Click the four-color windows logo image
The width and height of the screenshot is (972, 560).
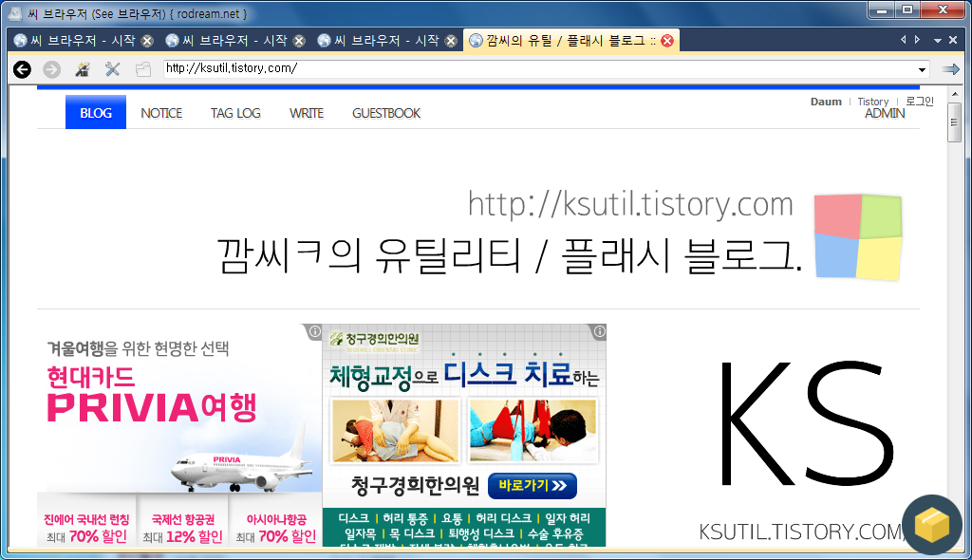(x=858, y=237)
